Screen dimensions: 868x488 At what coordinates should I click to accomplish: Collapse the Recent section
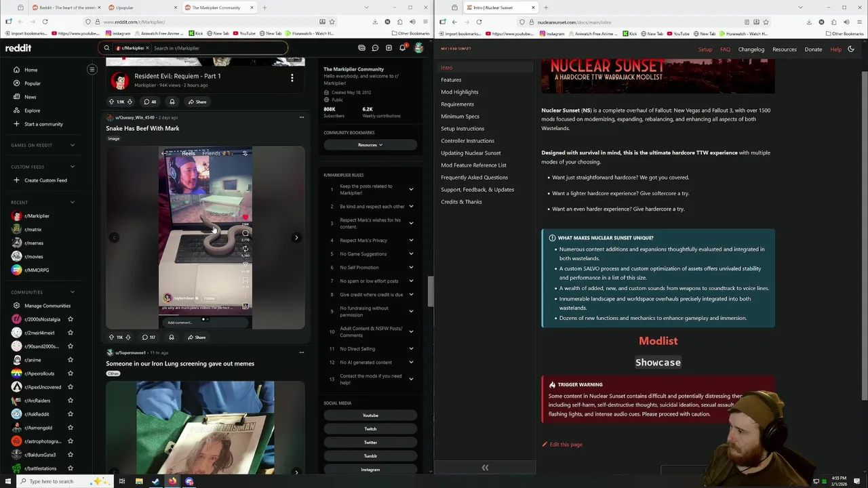click(x=73, y=202)
